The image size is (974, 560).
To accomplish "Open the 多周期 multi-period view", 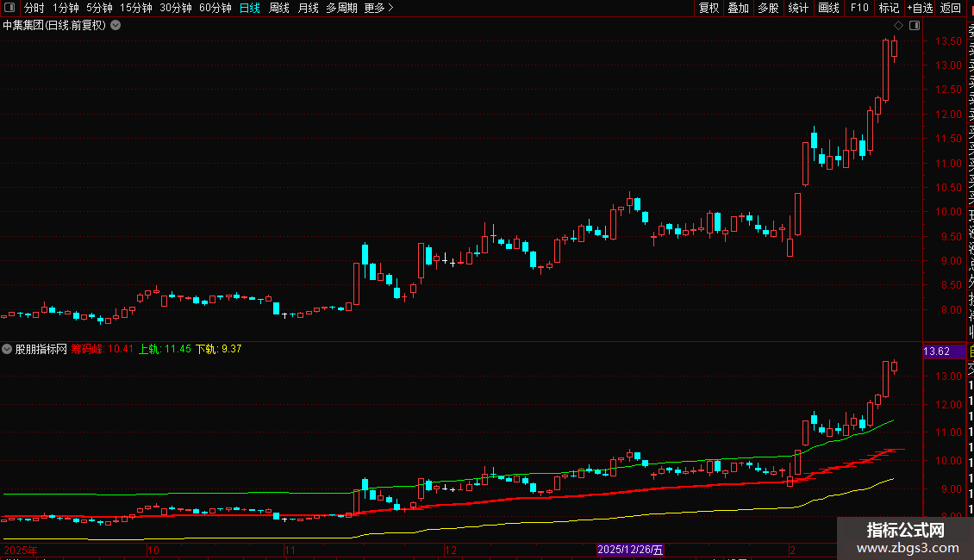I will 341,8.
